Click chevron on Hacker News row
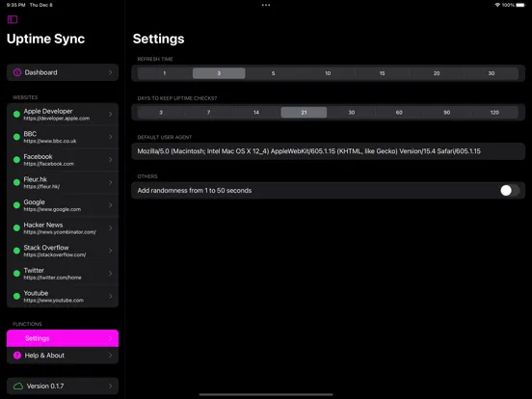 coord(110,228)
